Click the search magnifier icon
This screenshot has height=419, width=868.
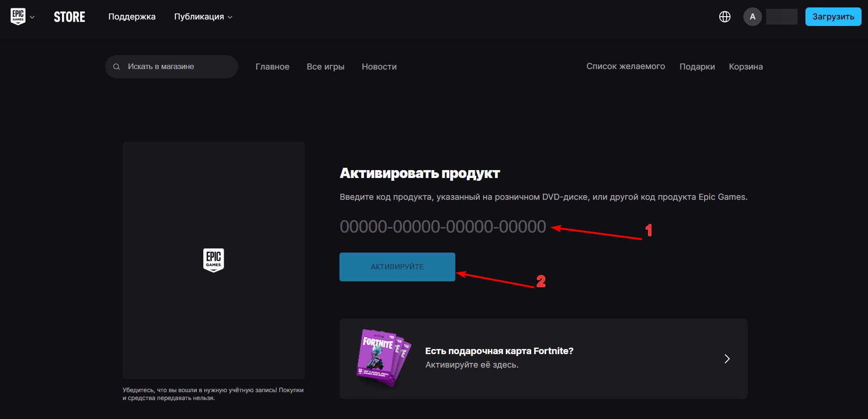point(117,66)
